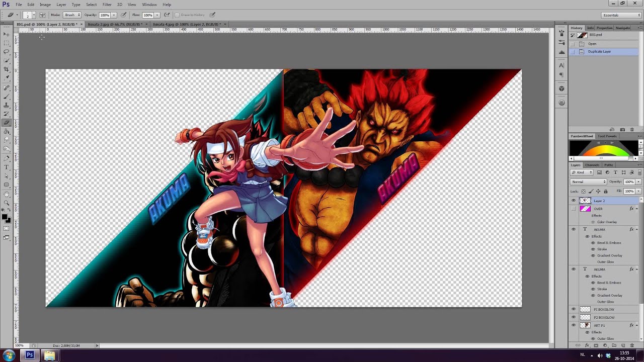Open the layer Opacity dropdown arrow
This screenshot has width=644, height=362.
[638, 182]
